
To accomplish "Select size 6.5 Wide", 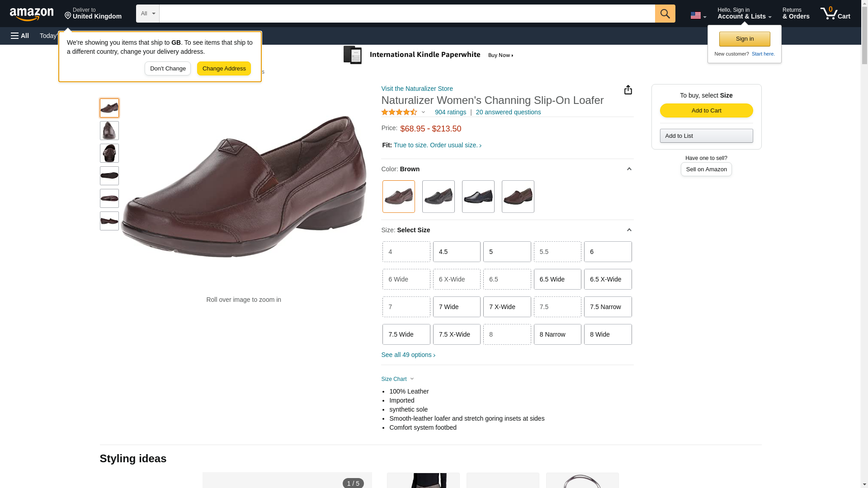I will point(557,279).
